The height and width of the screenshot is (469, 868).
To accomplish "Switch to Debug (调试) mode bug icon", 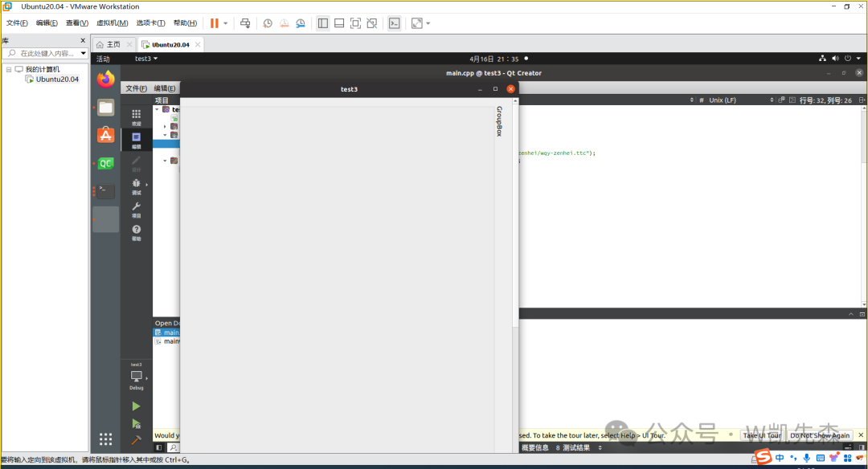I will (136, 186).
